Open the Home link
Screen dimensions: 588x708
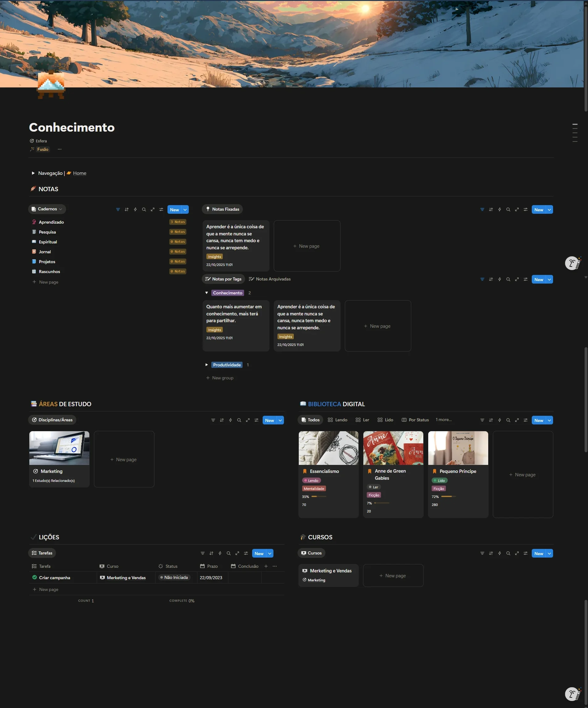(80, 173)
